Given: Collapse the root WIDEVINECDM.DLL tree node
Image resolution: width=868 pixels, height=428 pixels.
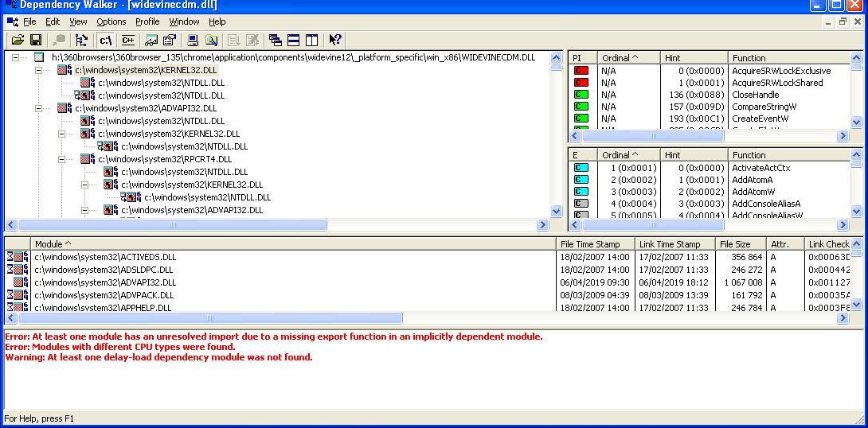Looking at the screenshot, I should tap(15, 57).
